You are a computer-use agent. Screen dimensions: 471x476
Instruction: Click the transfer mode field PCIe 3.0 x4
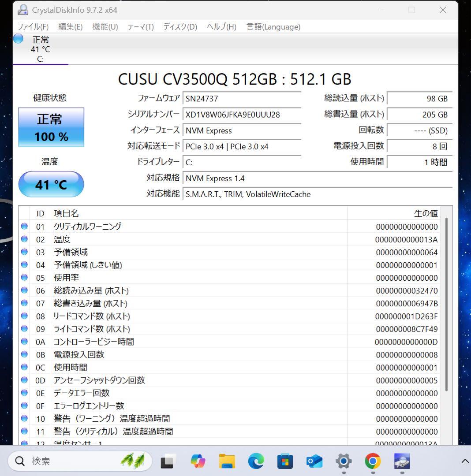coord(242,147)
